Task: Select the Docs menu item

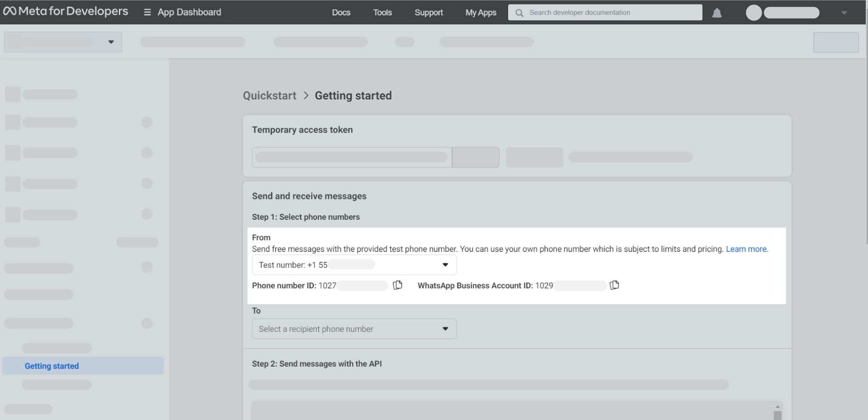Action: click(340, 12)
